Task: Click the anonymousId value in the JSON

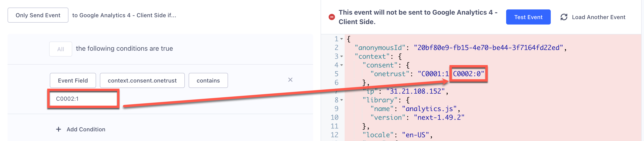Action: pos(488,48)
